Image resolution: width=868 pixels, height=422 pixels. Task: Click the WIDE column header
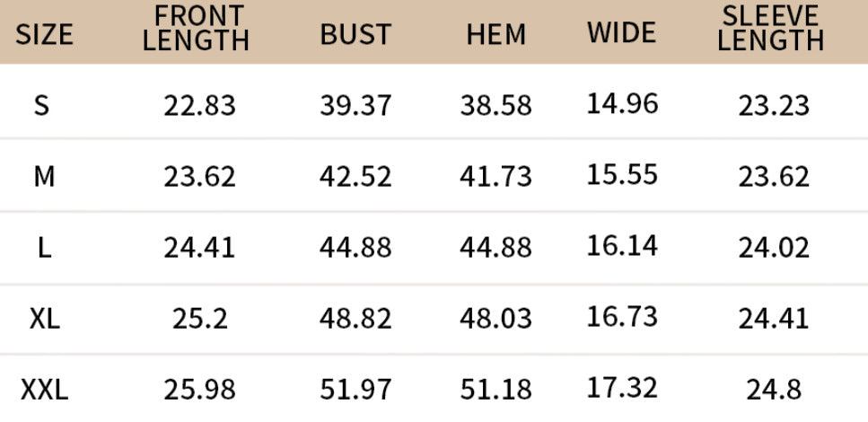tap(622, 32)
